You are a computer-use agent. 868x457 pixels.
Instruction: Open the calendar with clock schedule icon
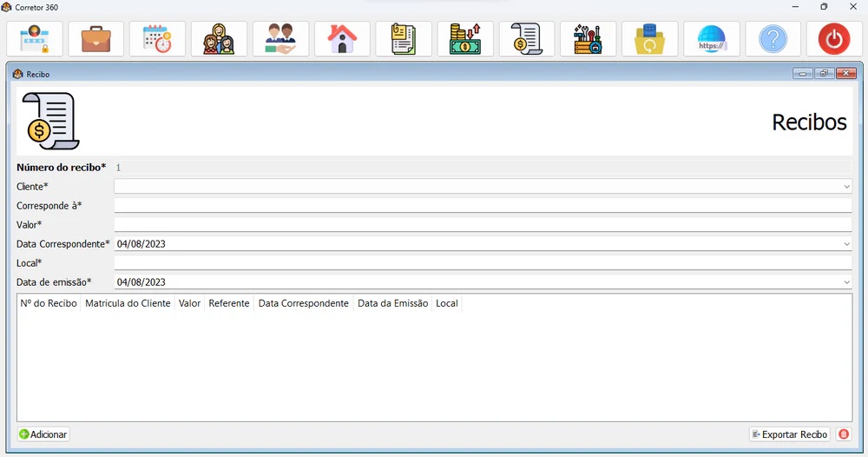tap(157, 39)
